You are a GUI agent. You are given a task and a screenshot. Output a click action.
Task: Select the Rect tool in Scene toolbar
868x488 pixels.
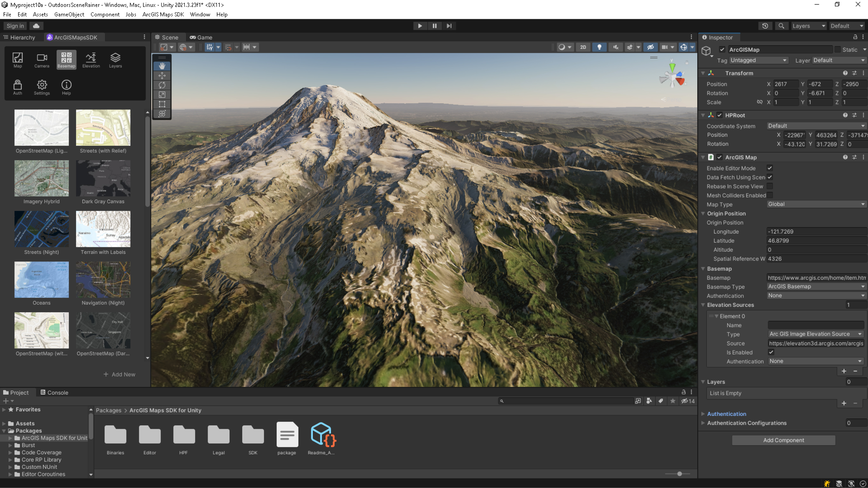[x=162, y=104]
